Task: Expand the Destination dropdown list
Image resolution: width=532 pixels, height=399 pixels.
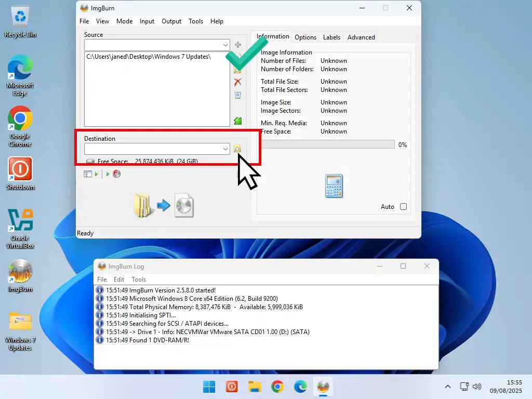Action: [225, 149]
